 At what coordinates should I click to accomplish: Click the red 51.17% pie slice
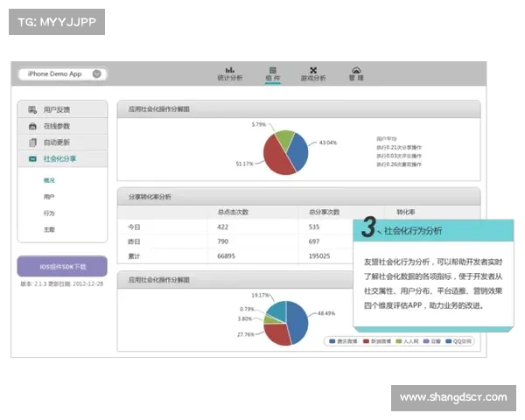[x=276, y=157]
